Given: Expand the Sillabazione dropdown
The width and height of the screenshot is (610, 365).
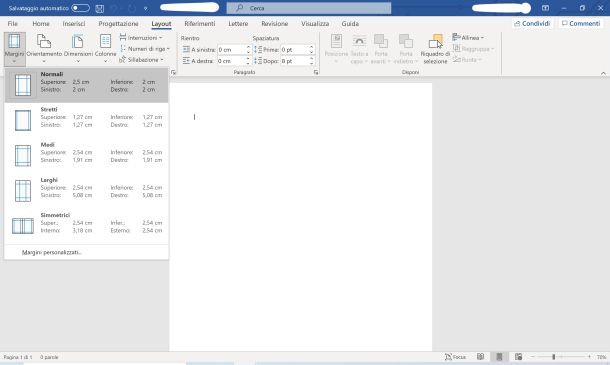Looking at the screenshot, I should 141,60.
